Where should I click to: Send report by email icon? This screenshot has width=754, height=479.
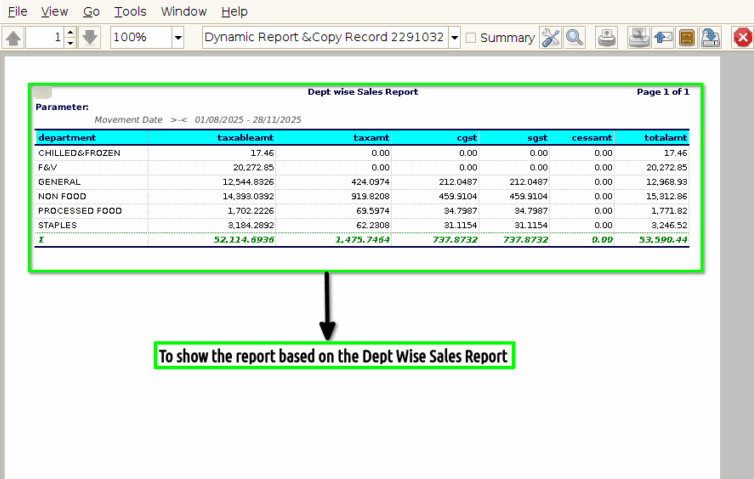pos(663,37)
